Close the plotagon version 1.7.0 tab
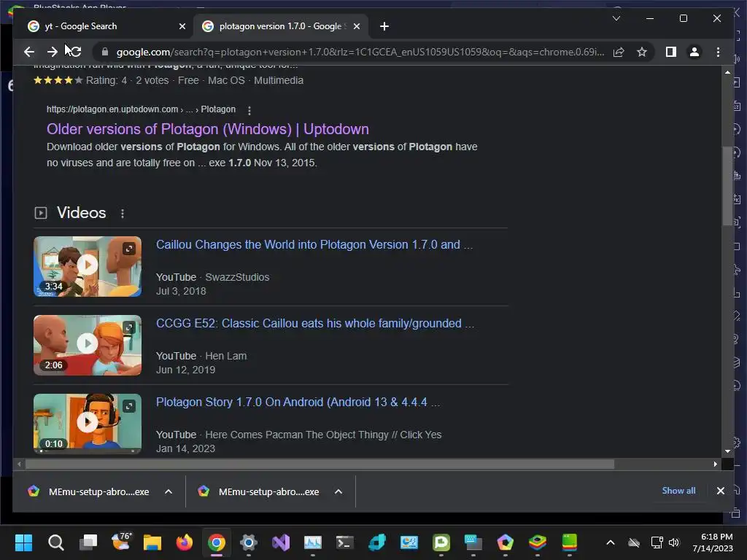 tap(356, 26)
